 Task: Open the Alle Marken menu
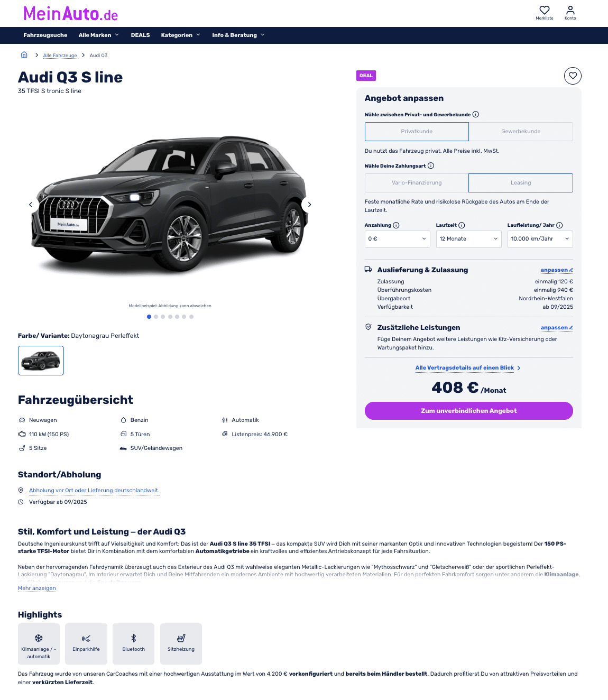pyautogui.click(x=98, y=35)
